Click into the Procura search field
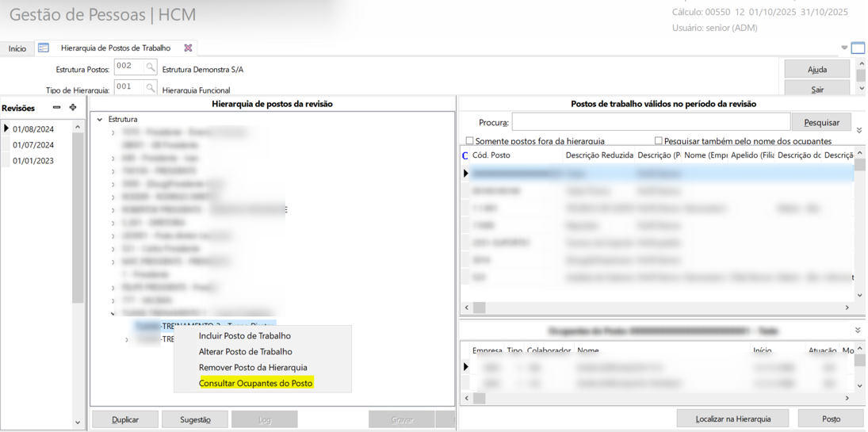The height and width of the screenshot is (432, 868). 650,122
